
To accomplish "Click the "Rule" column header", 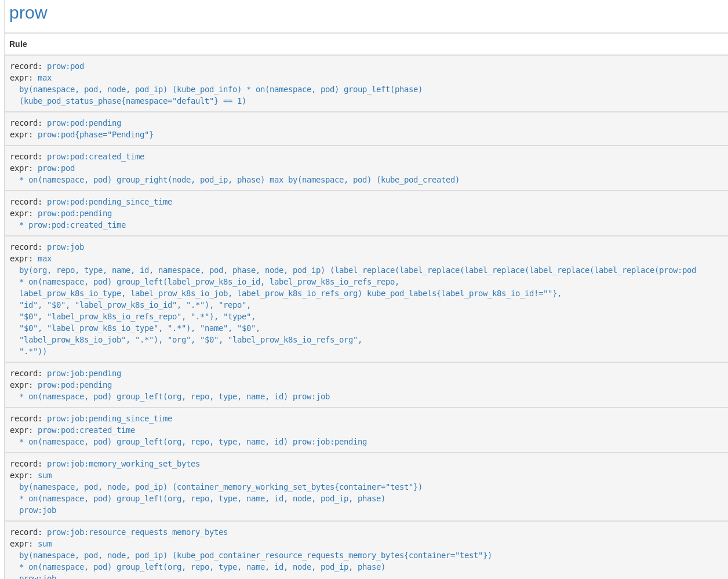I will [x=18, y=44].
